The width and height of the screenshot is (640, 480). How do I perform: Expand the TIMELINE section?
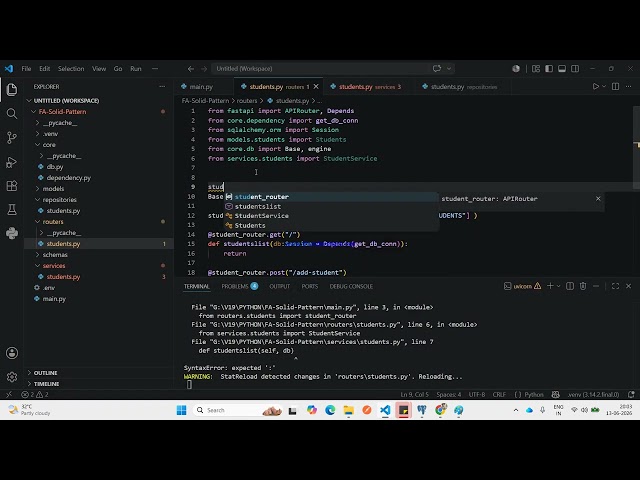(x=46, y=384)
